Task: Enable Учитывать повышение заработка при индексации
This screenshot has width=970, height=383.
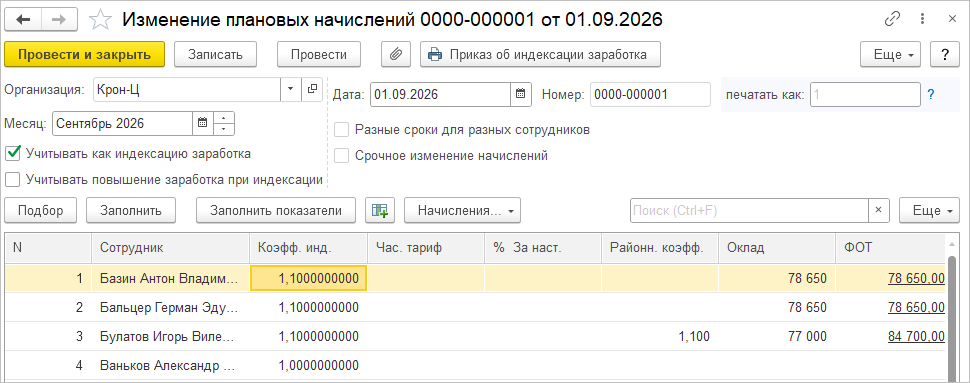Action: click(13, 179)
